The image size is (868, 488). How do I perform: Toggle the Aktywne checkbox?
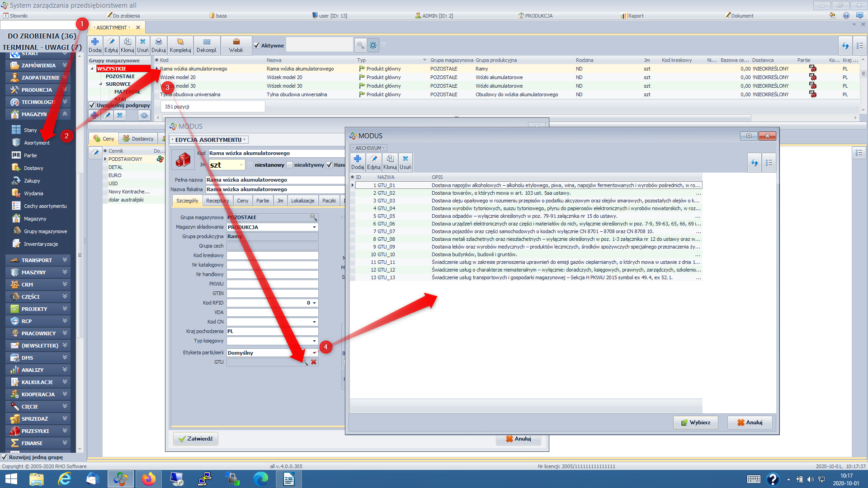[x=257, y=46]
